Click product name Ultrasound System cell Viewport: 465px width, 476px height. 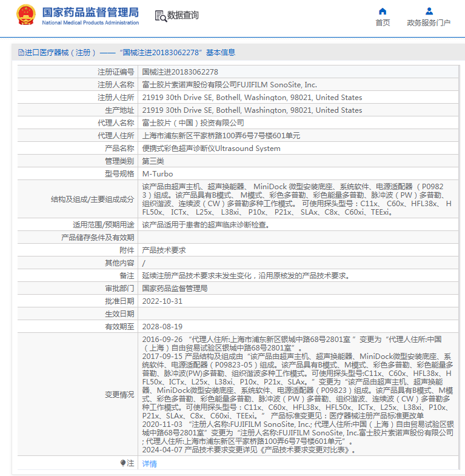click(x=298, y=149)
